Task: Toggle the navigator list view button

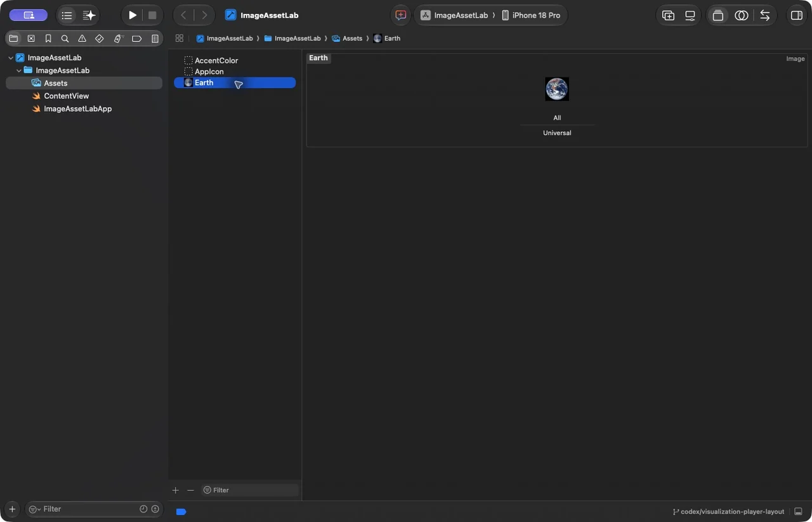Action: [x=67, y=15]
